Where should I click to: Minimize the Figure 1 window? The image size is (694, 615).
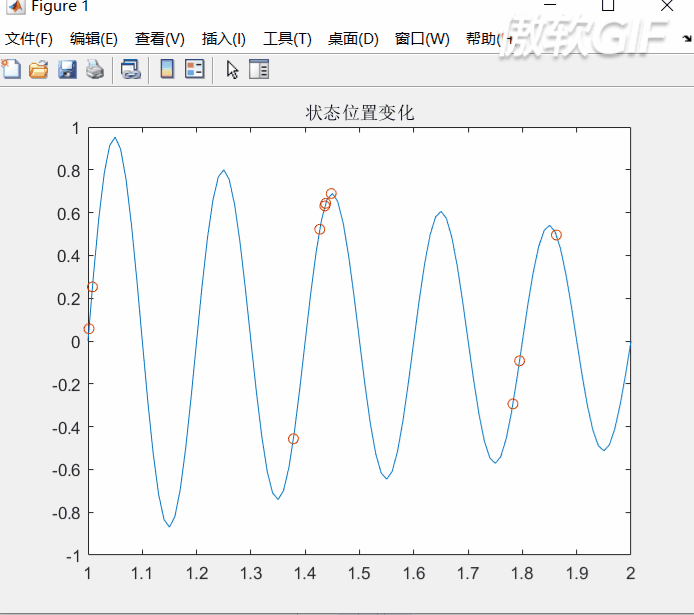pyautogui.click(x=550, y=5)
